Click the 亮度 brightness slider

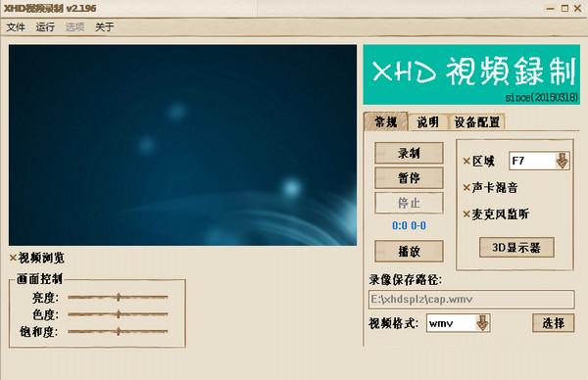click(x=118, y=297)
